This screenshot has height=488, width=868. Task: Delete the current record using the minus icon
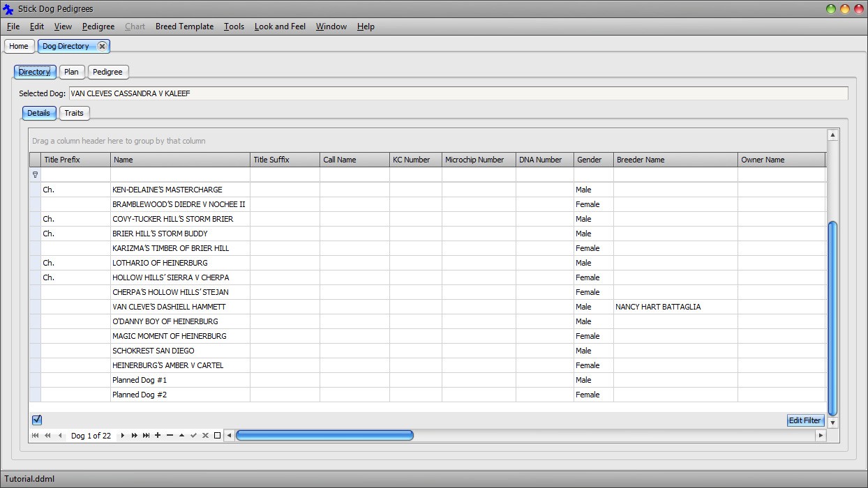pos(170,435)
